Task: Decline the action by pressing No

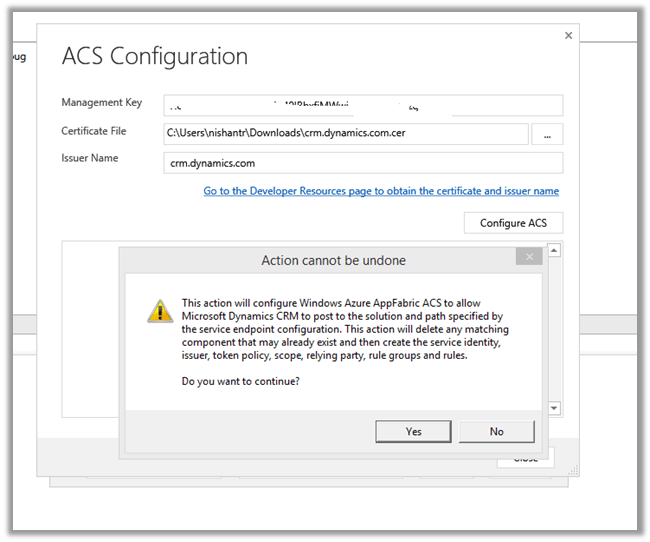Action: coord(496,431)
